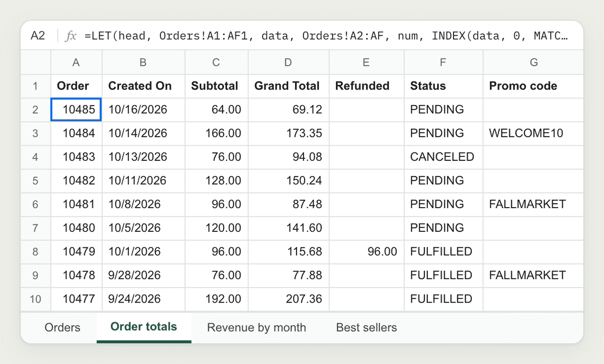The width and height of the screenshot is (604, 364).
Task: Open the Best sellers tab
Action: coord(366,328)
